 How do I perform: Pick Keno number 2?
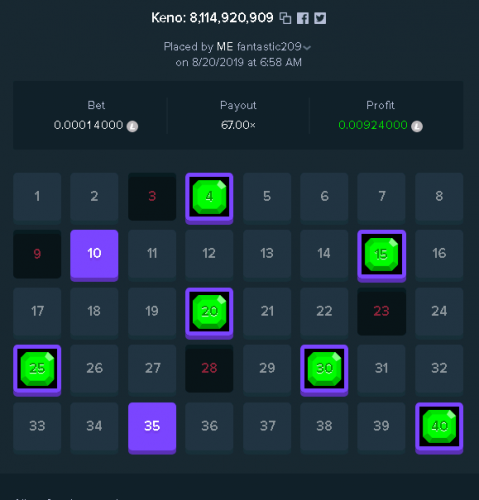94,198
